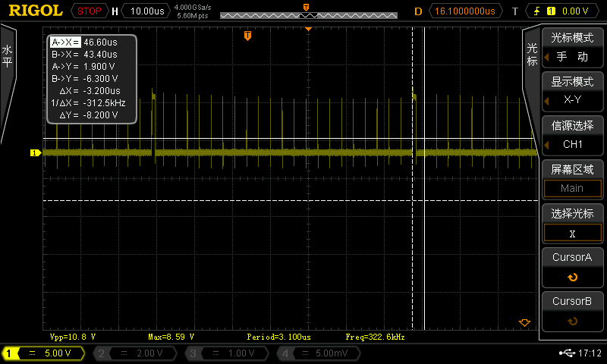Open the 光标模式 cursor mode menu
Viewport: 607px width, 364px height.
coord(572,48)
